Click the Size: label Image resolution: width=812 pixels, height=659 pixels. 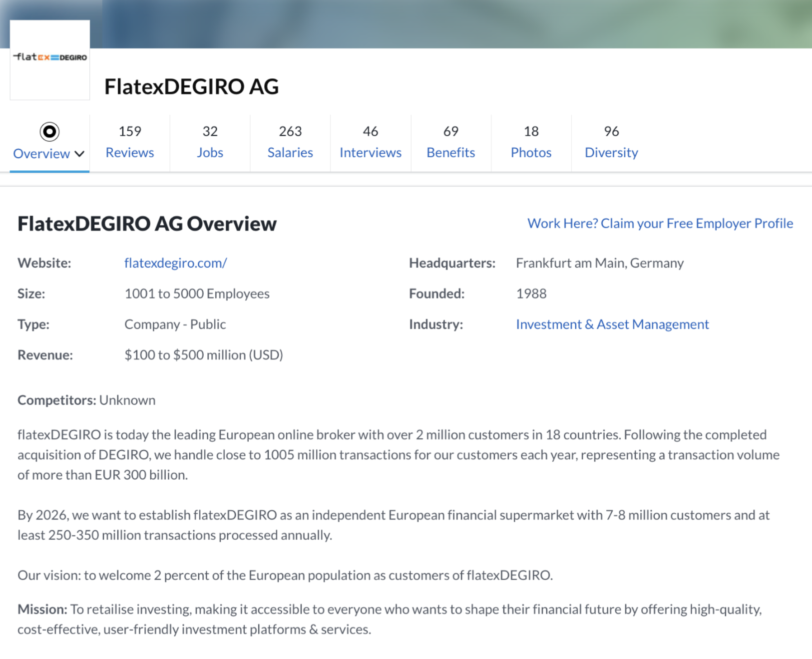[31, 294]
